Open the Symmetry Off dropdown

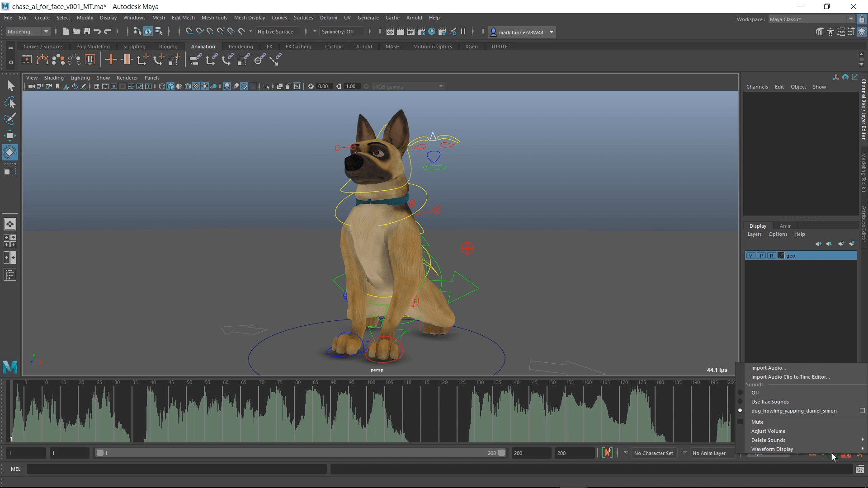click(341, 32)
